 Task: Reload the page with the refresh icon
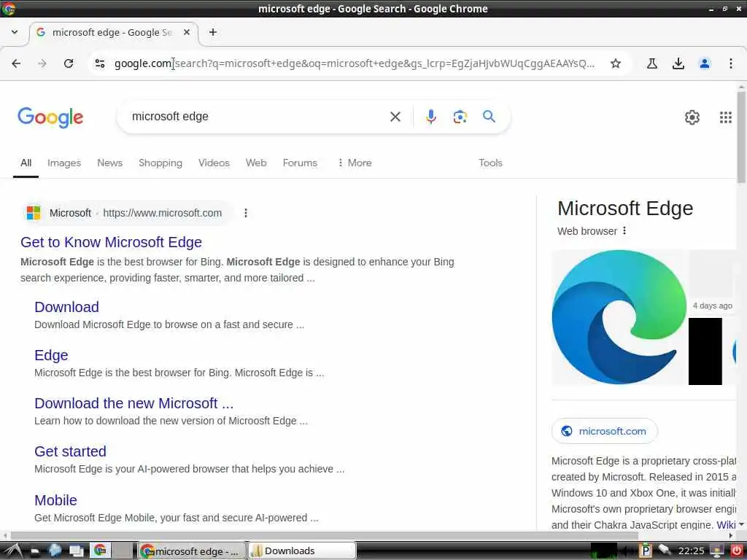[69, 63]
